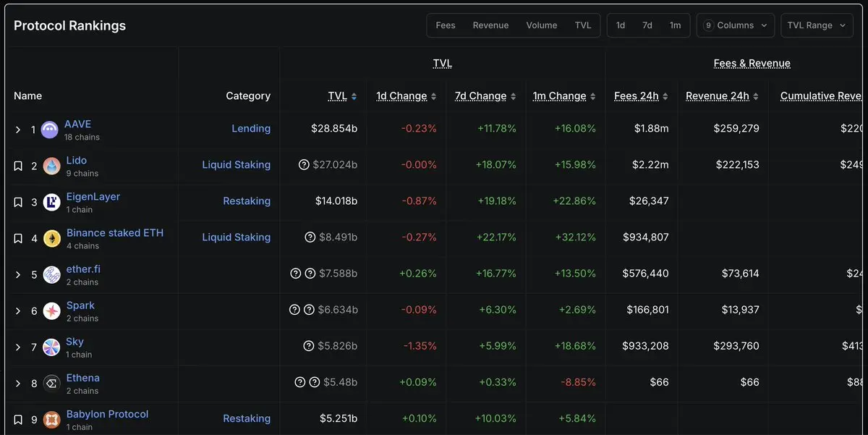
Task: Open the Babylon Protocol link
Action: click(x=107, y=414)
